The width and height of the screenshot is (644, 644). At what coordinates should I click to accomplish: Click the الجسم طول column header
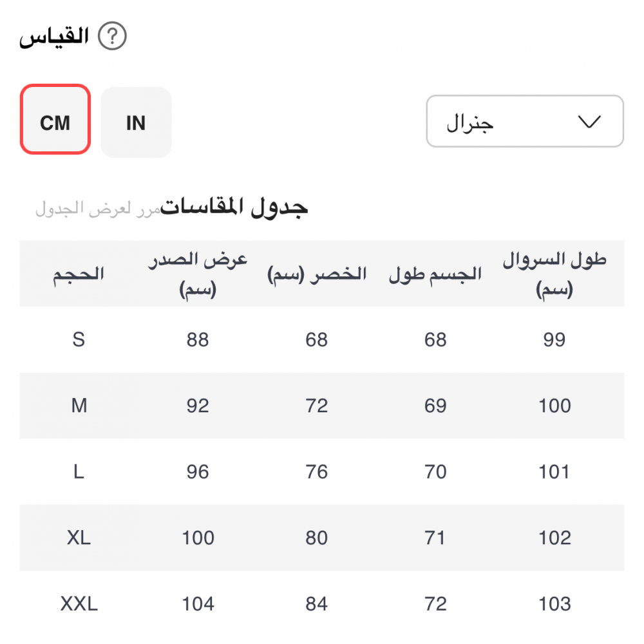click(435, 274)
